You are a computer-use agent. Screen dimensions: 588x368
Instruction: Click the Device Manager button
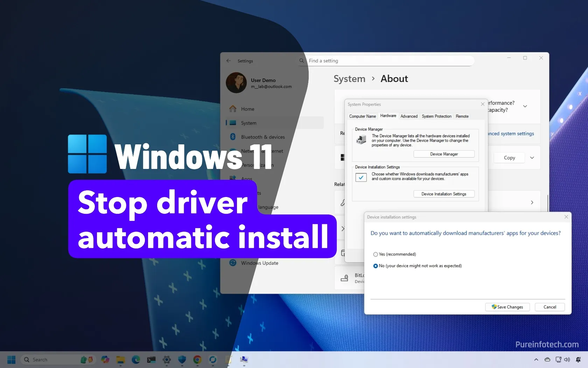(x=444, y=154)
